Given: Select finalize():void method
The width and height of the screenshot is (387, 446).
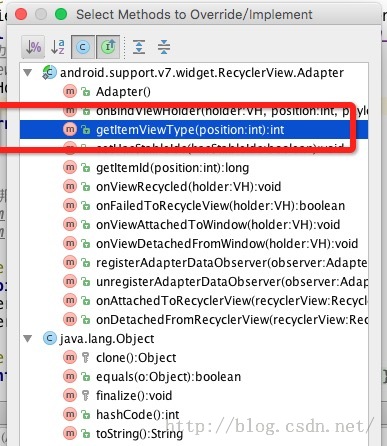Looking at the screenshot, I should pos(194,396).
